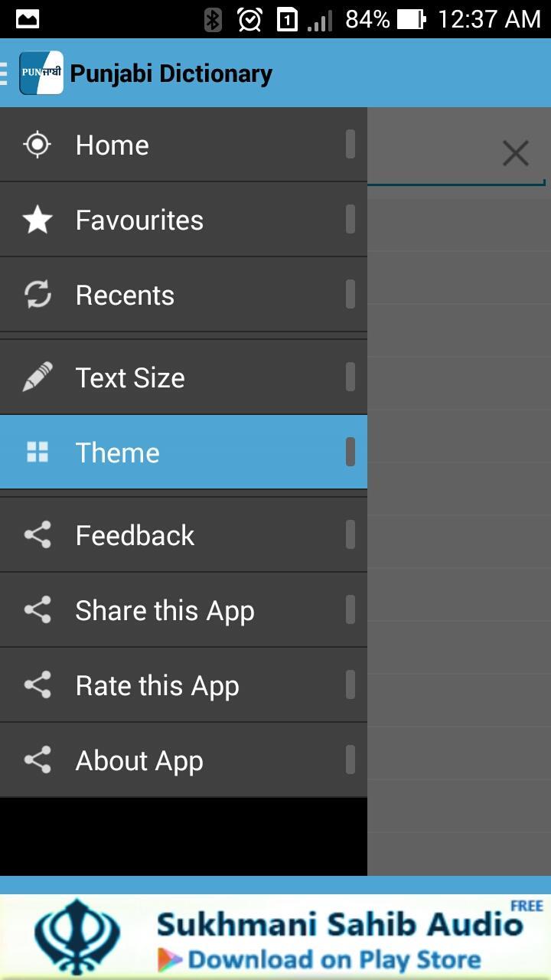Tap the About App share icon

tap(37, 760)
